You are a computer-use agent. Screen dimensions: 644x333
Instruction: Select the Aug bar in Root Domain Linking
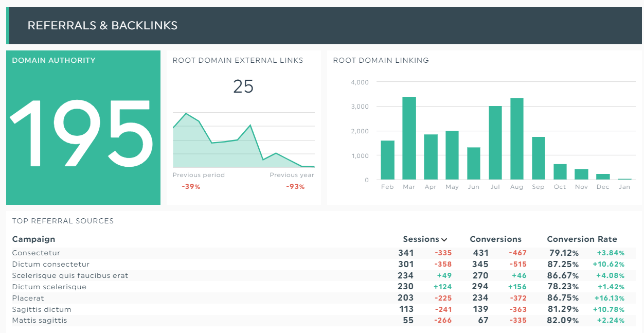pyautogui.click(x=516, y=138)
